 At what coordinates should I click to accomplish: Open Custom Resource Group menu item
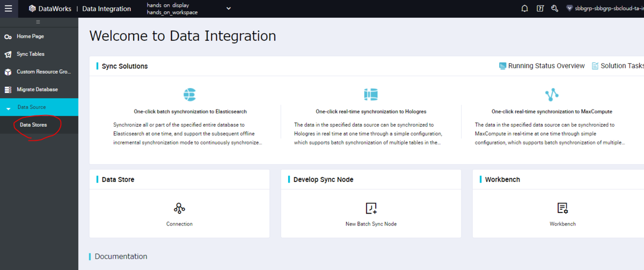[44, 72]
